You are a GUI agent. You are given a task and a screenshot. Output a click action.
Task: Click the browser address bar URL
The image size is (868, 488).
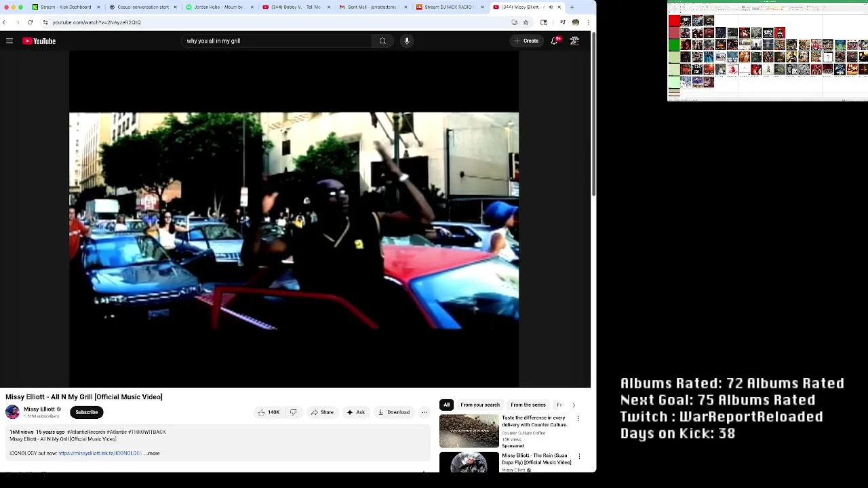[96, 22]
